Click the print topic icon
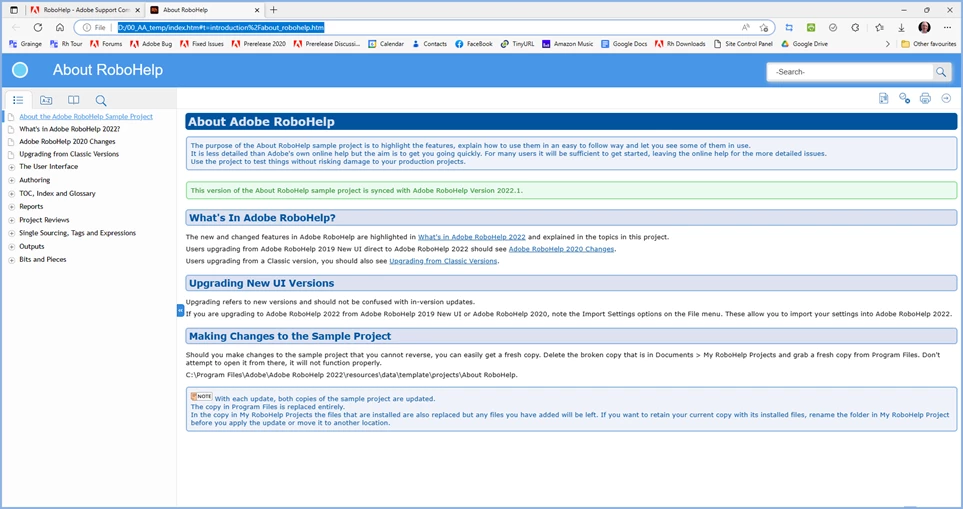This screenshot has width=964, height=510. tap(925, 98)
